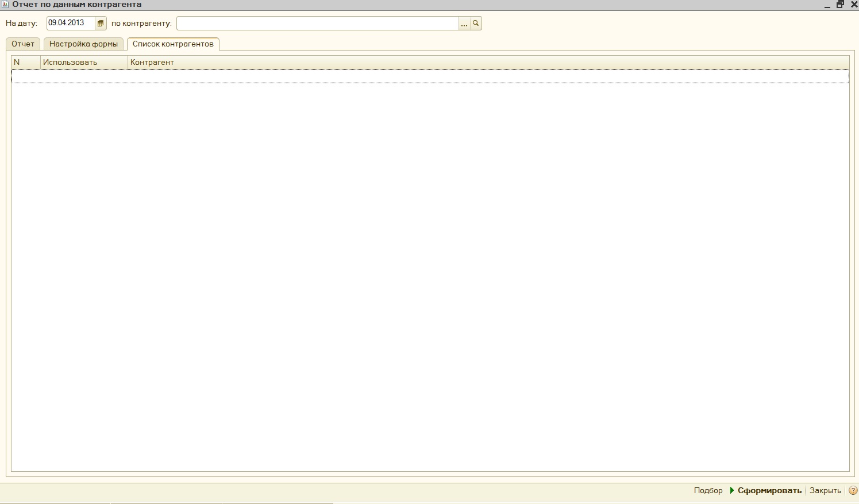The width and height of the screenshot is (859, 504).
Task: Click into the по контрагенту field
Action: tap(318, 24)
